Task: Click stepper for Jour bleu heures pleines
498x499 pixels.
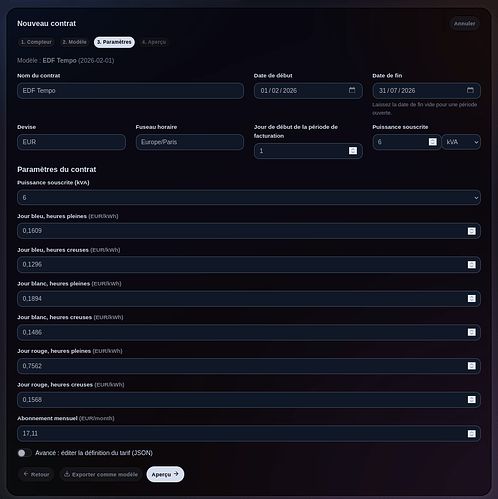Action: [471, 231]
